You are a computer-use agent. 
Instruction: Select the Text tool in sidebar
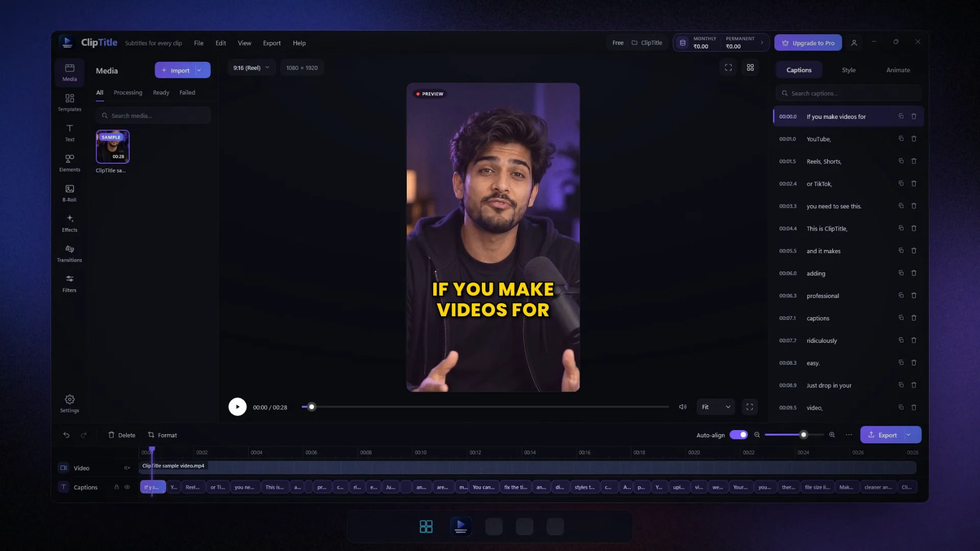(69, 133)
